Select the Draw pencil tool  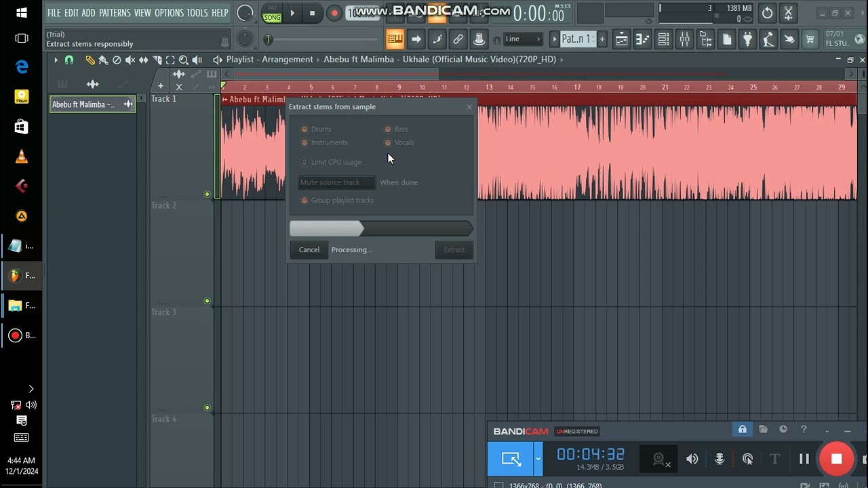coord(90,60)
